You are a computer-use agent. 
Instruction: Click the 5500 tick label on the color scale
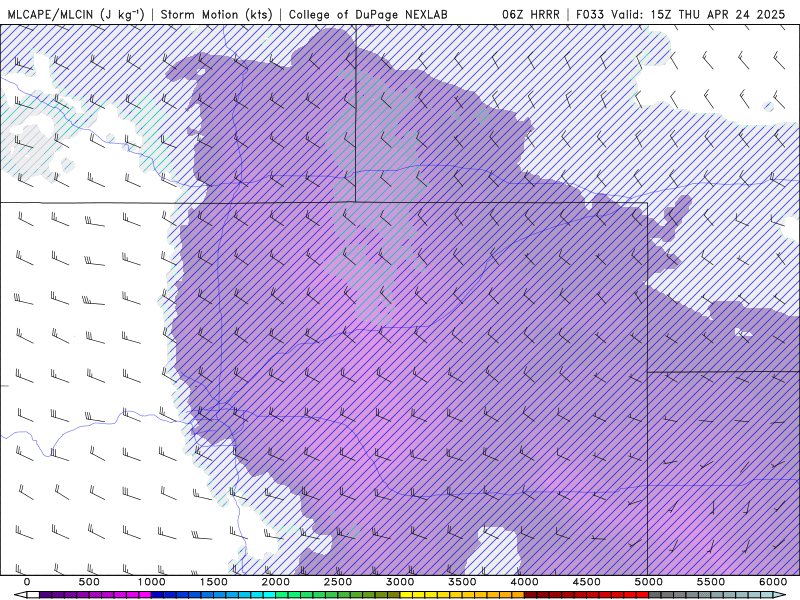[711, 582]
